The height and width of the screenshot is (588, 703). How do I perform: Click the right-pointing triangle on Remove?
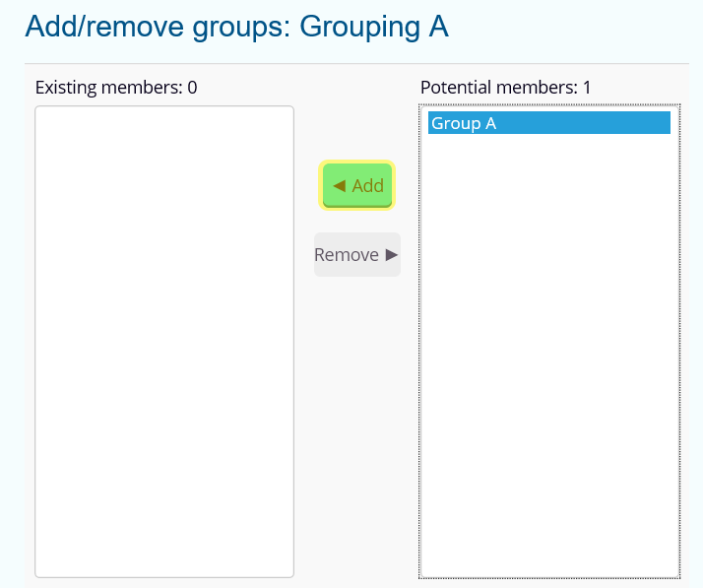[392, 255]
